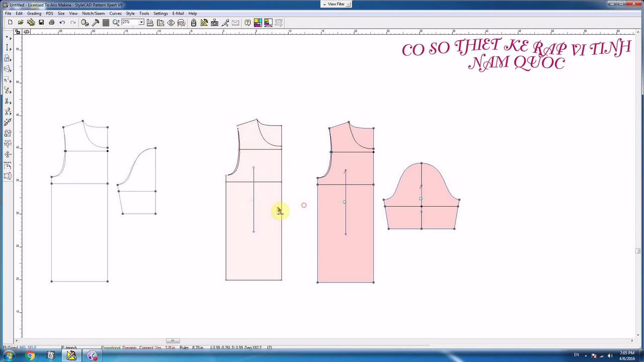Open the Style menu

[130, 14]
